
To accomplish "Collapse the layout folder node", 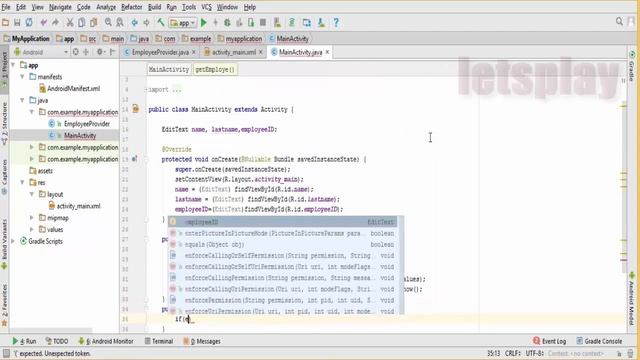I will [x=32, y=194].
